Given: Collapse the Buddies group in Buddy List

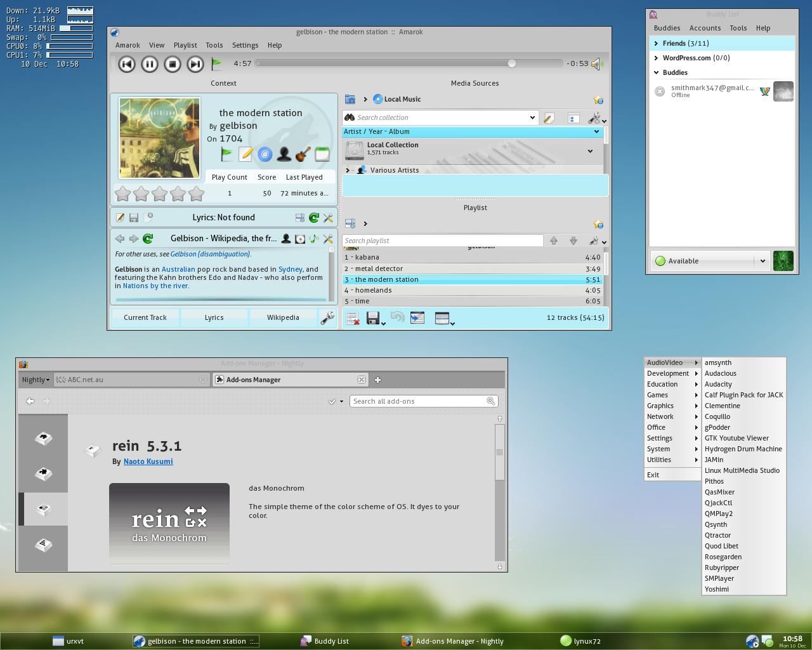Looking at the screenshot, I should (656, 72).
